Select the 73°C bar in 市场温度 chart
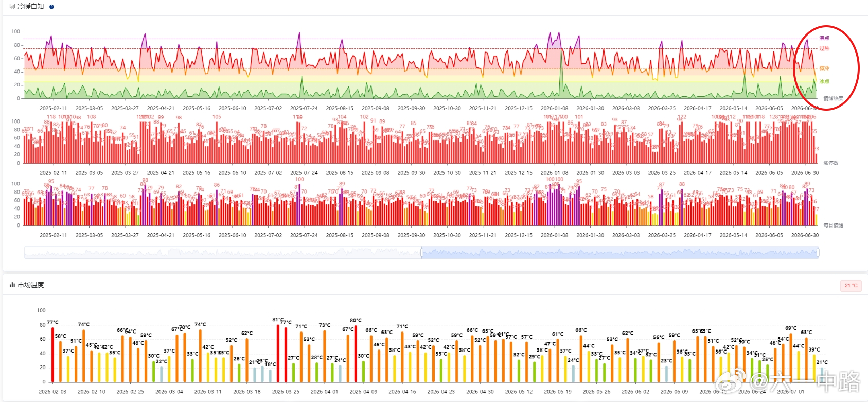This screenshot has width=868, height=402. pyautogui.click(x=325, y=356)
